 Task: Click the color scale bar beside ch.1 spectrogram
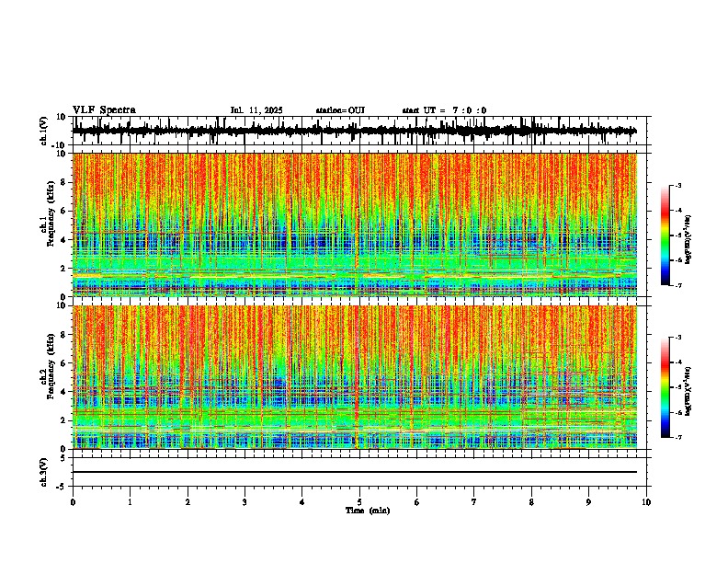point(665,236)
